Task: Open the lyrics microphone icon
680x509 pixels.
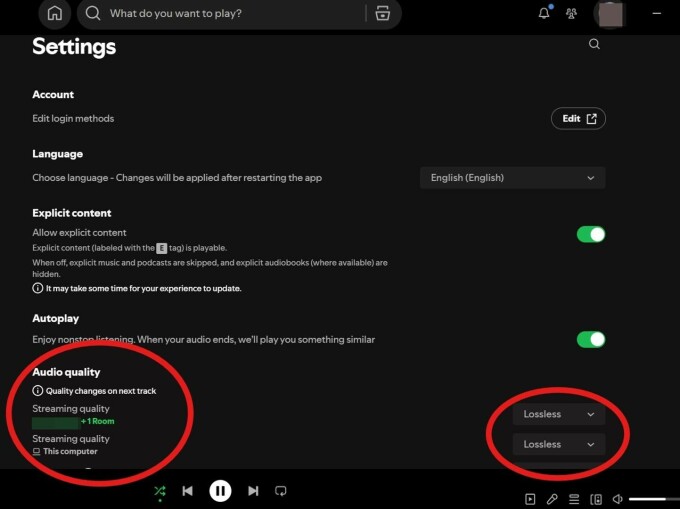Action: (552, 499)
